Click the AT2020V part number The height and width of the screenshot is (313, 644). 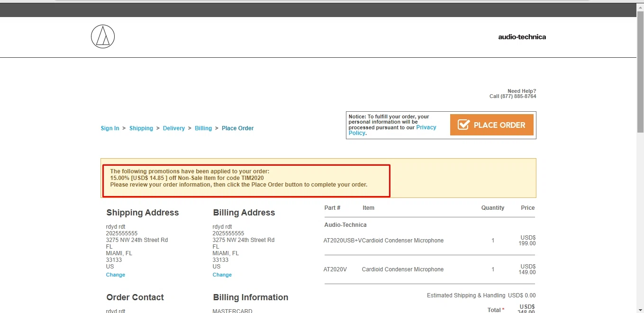click(x=335, y=269)
